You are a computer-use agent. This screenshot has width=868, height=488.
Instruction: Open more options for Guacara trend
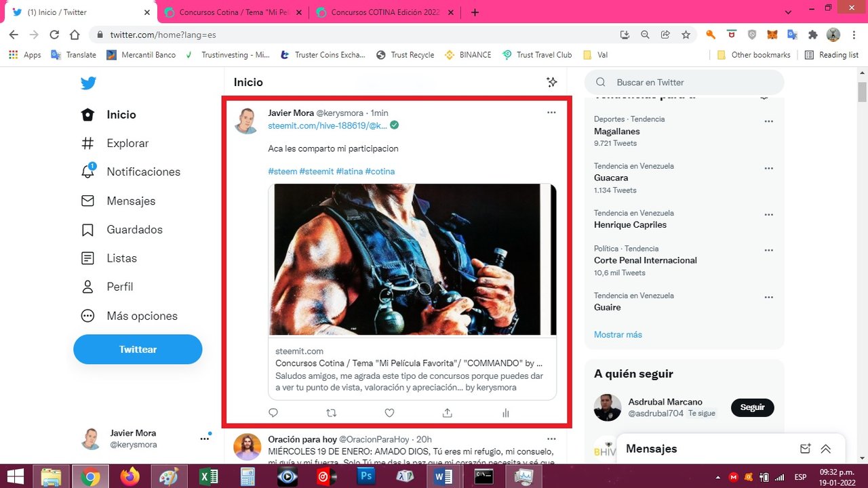coord(768,168)
